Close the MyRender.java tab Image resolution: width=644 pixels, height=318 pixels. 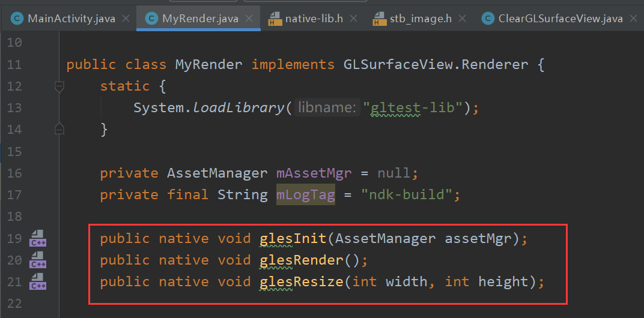(x=249, y=19)
